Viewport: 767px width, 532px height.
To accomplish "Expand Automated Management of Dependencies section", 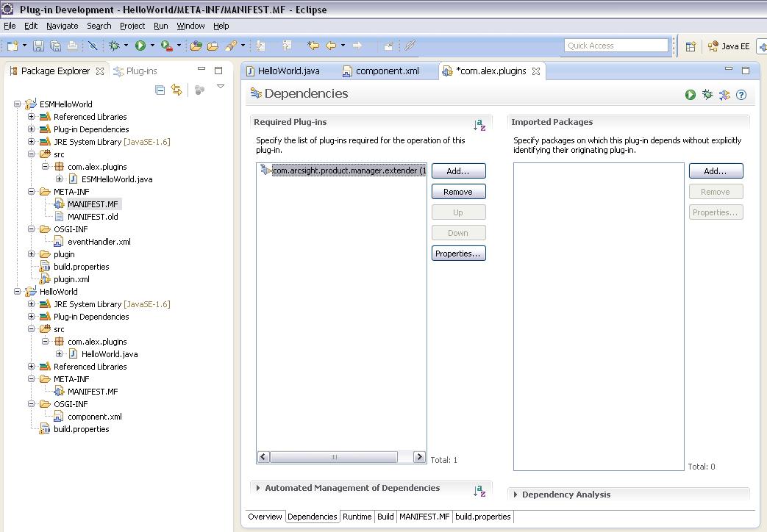I will tap(258, 488).
